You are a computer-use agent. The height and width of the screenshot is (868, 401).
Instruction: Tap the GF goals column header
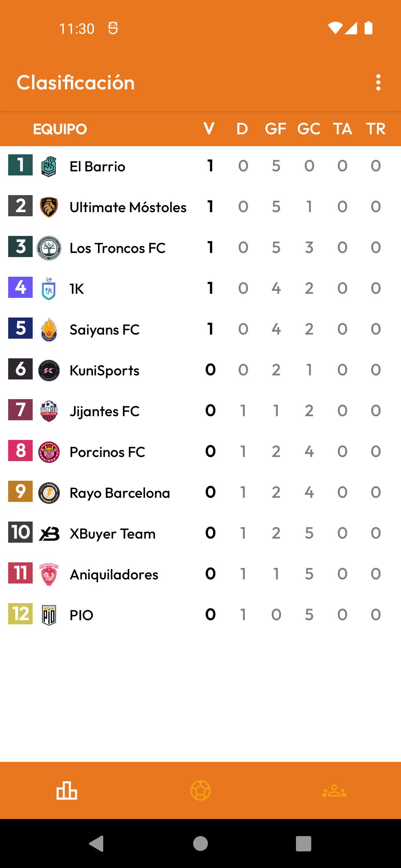[x=276, y=129]
